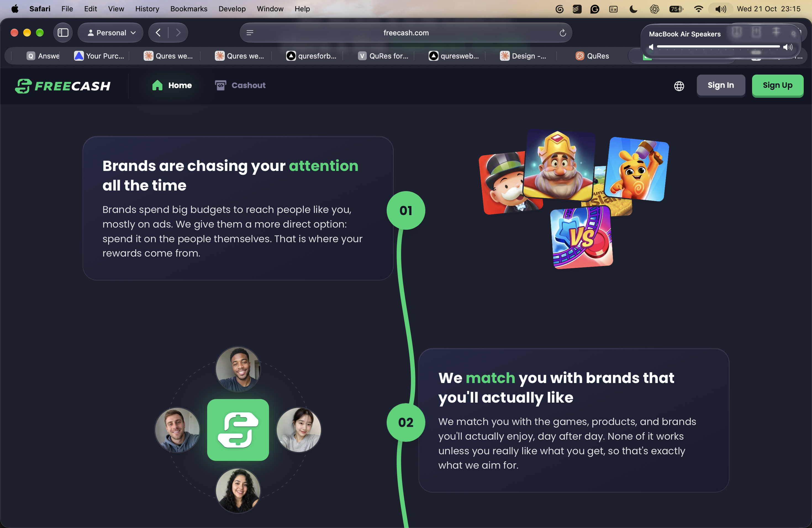Click the green Freecash tile among avatars
This screenshot has height=528, width=812.
(238, 430)
